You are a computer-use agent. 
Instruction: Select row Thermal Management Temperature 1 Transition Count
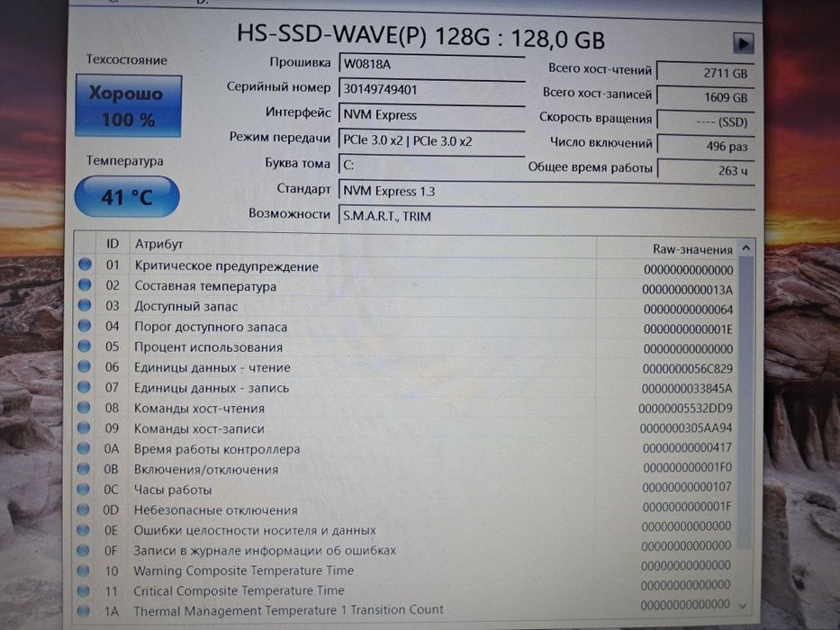[406, 609]
